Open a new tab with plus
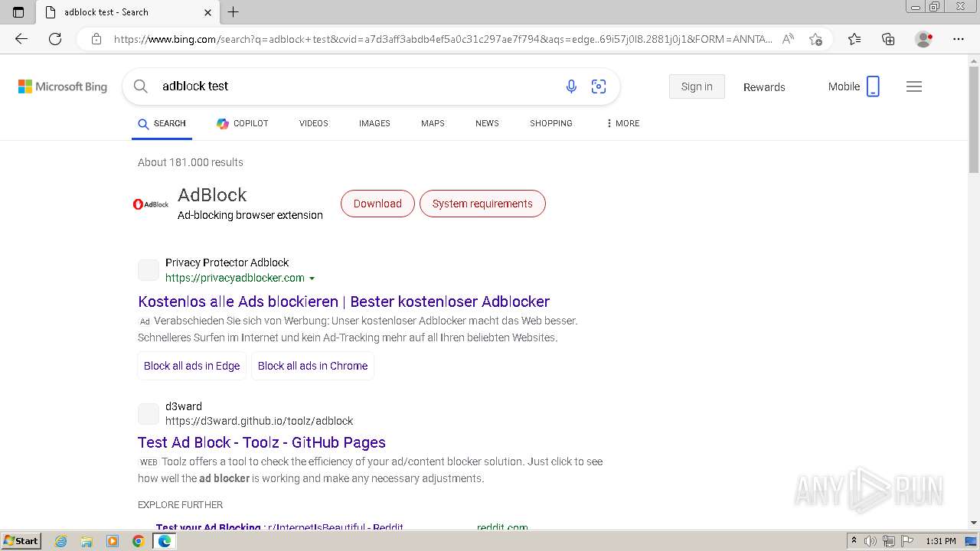Viewport: 980px width, 551px height. point(234,12)
